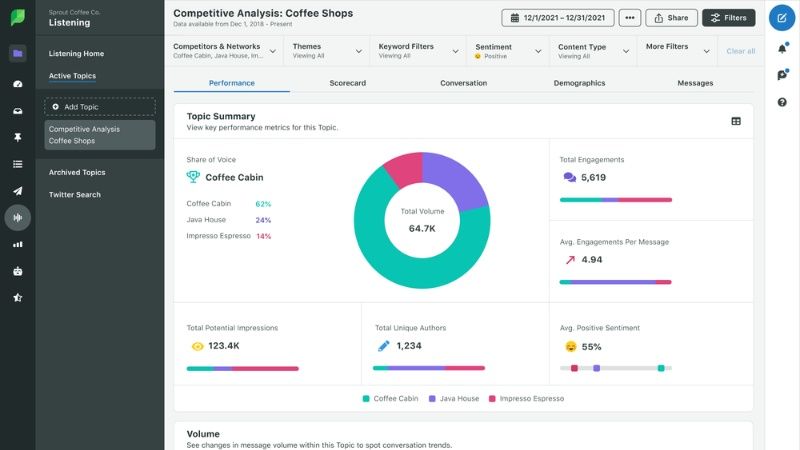Open Archived Topics in sidebar
This screenshot has height=450, width=800.
pyautogui.click(x=77, y=172)
